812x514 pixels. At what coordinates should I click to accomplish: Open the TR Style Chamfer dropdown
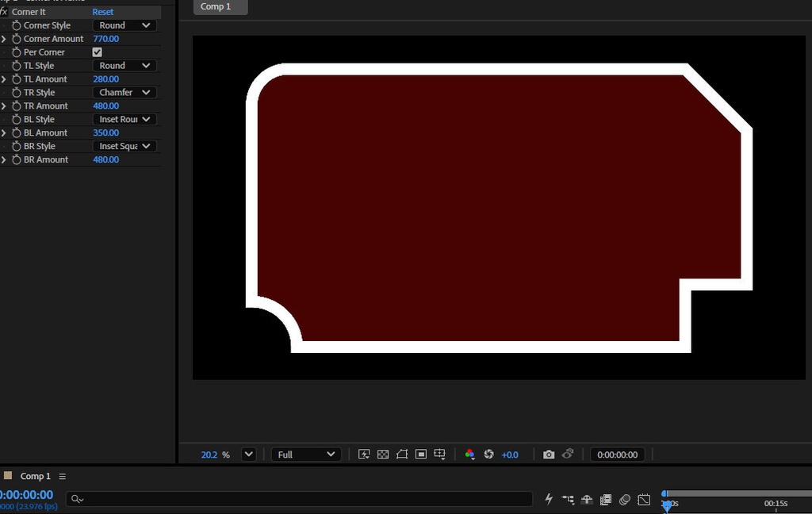(x=124, y=93)
